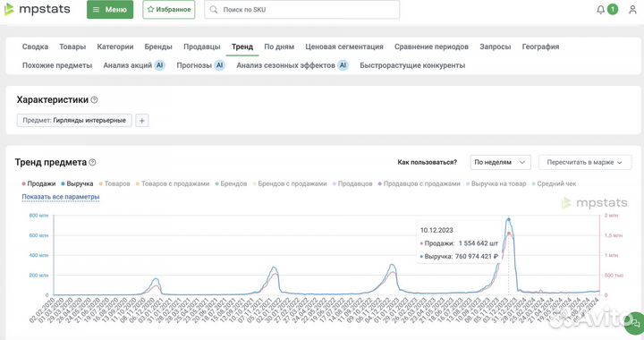
Task: Switch to the Товары tab
Action: [x=72, y=47]
